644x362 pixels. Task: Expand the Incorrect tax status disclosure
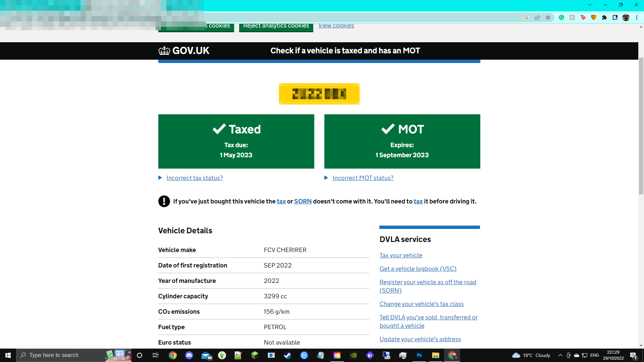point(195,178)
